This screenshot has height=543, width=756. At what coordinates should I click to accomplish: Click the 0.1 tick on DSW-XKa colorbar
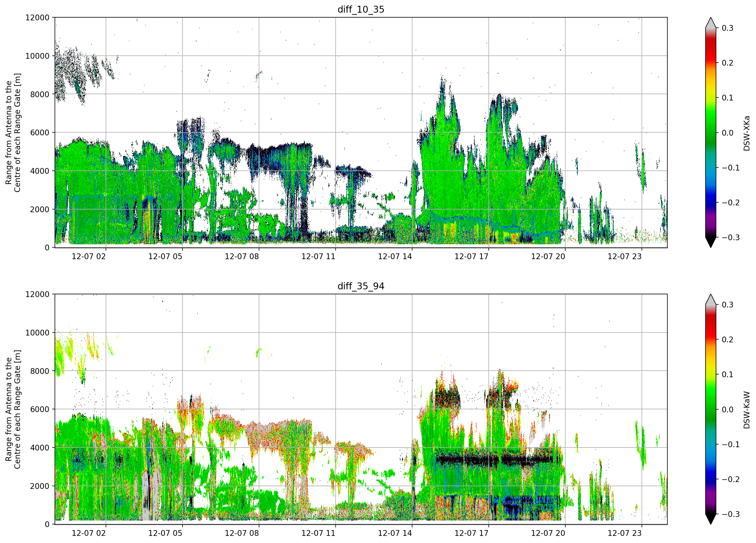point(727,98)
